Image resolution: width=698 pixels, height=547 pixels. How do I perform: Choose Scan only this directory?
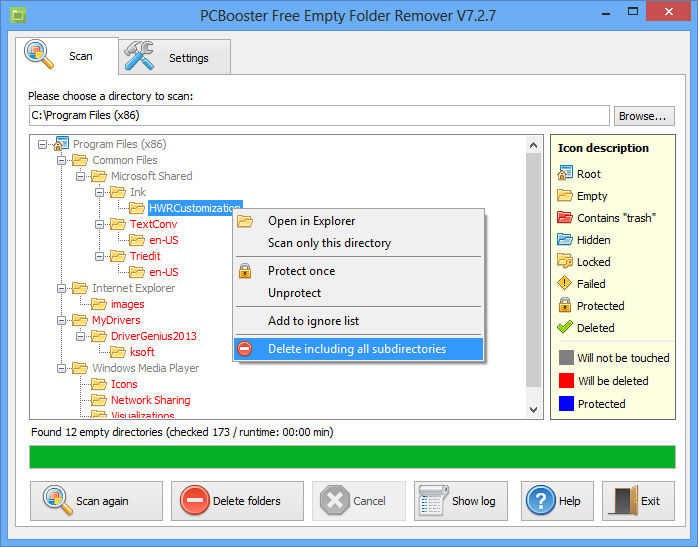[358, 243]
